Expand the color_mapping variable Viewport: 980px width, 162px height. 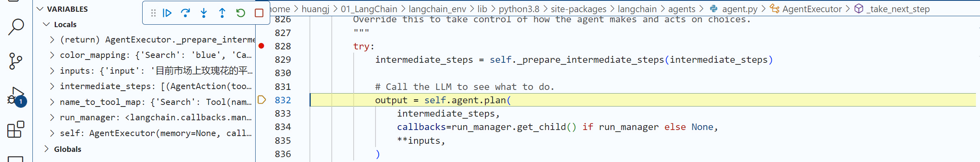click(52, 55)
